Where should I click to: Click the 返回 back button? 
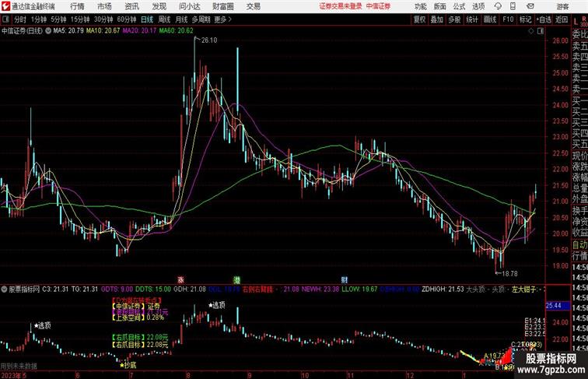click(562, 19)
